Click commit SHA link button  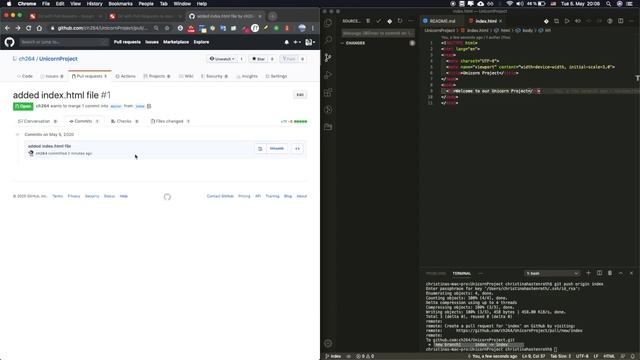point(277,149)
